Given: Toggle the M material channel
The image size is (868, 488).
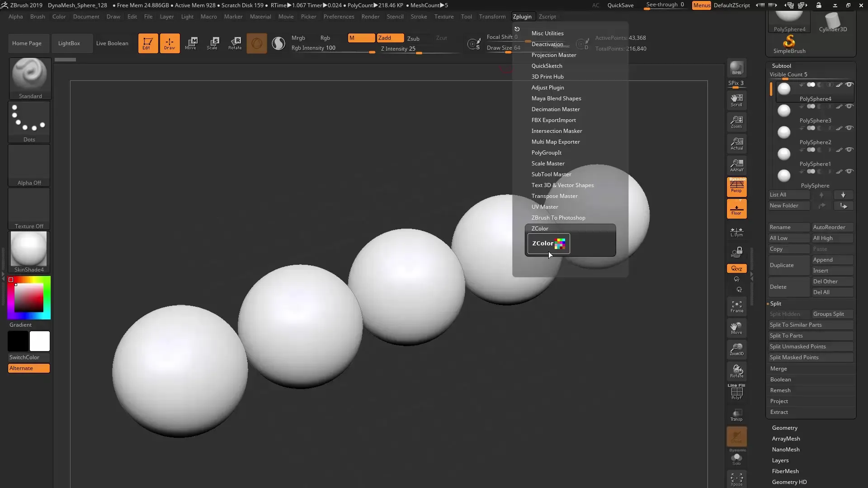Looking at the screenshot, I should click(x=361, y=38).
